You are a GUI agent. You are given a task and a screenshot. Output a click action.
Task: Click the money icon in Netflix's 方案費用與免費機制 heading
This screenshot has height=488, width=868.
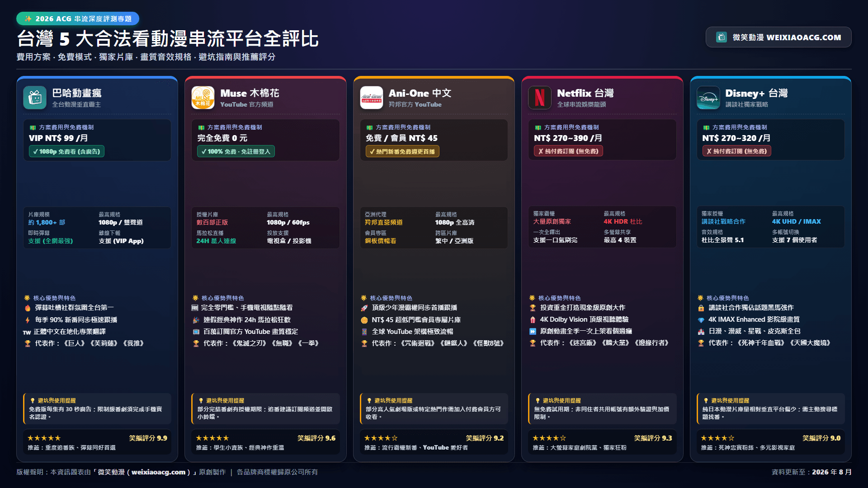coord(538,127)
